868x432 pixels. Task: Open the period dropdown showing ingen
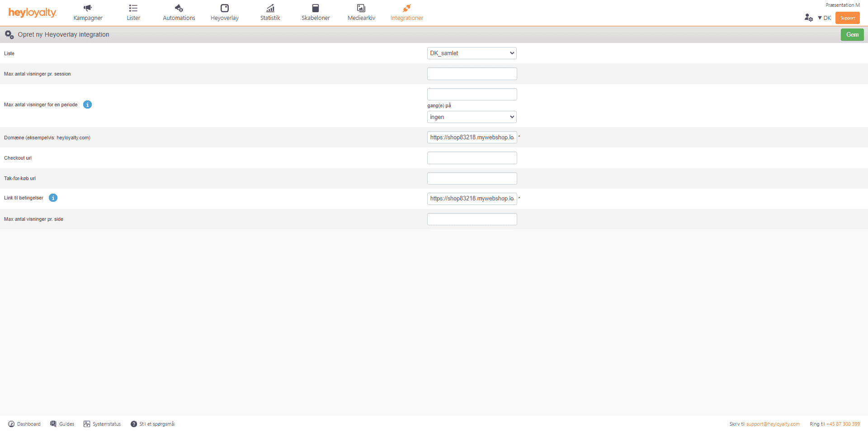point(472,117)
